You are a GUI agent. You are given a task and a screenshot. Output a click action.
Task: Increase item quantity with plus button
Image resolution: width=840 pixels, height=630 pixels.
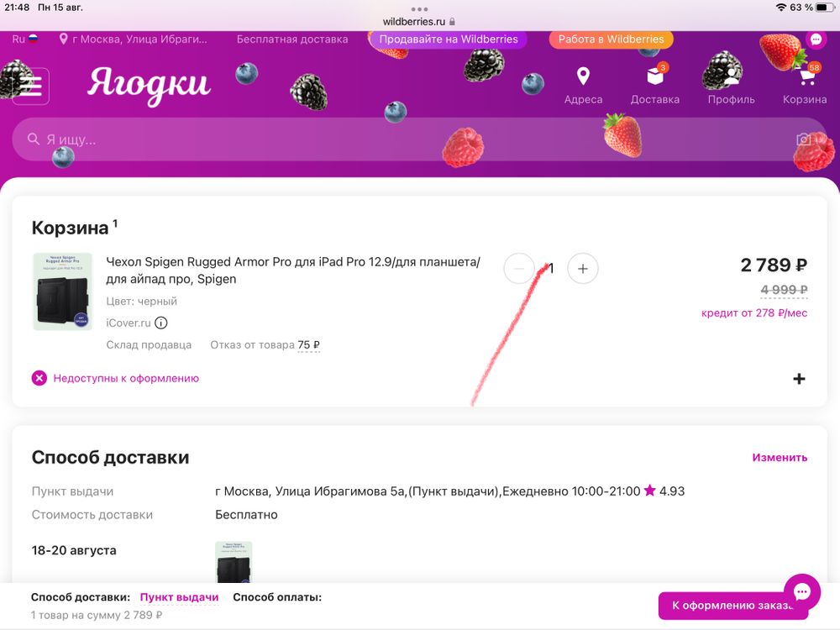click(x=583, y=269)
